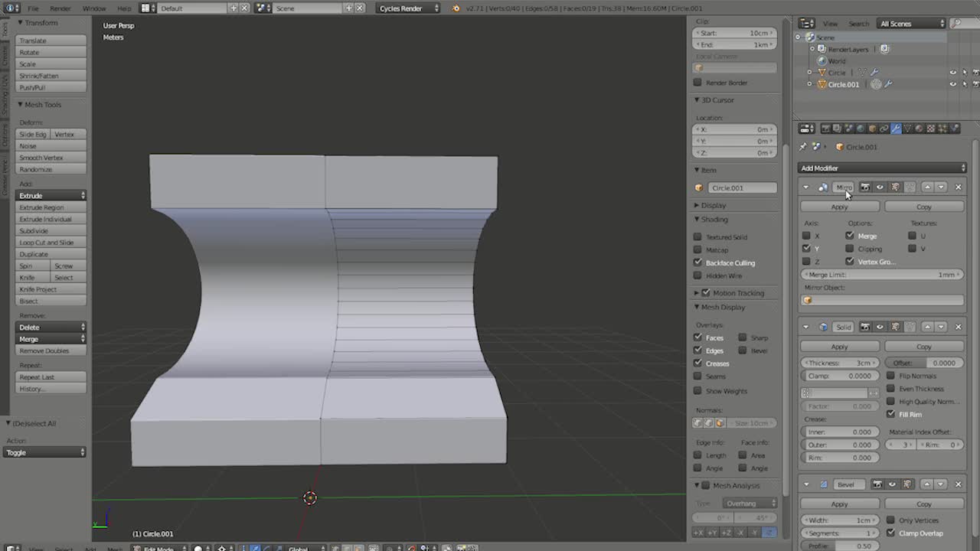Enable the Textured Solid checkbox
Viewport: 980px width, 551px height.
697,237
